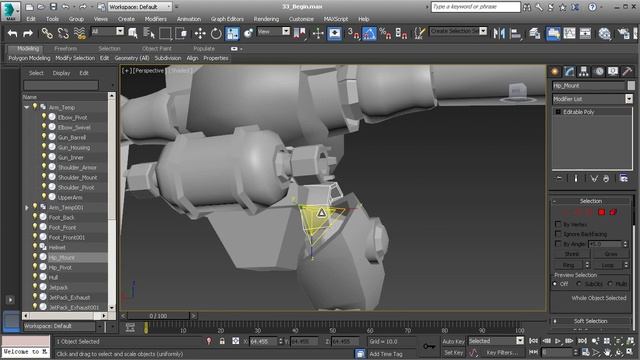Click the Auto Key button
640x360 pixels.
[x=453, y=341]
